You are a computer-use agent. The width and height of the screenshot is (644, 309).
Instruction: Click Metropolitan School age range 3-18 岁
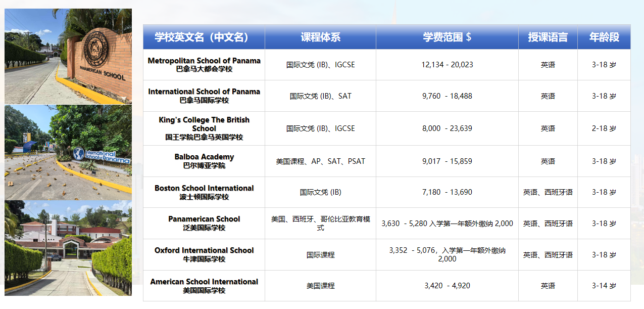(604, 65)
